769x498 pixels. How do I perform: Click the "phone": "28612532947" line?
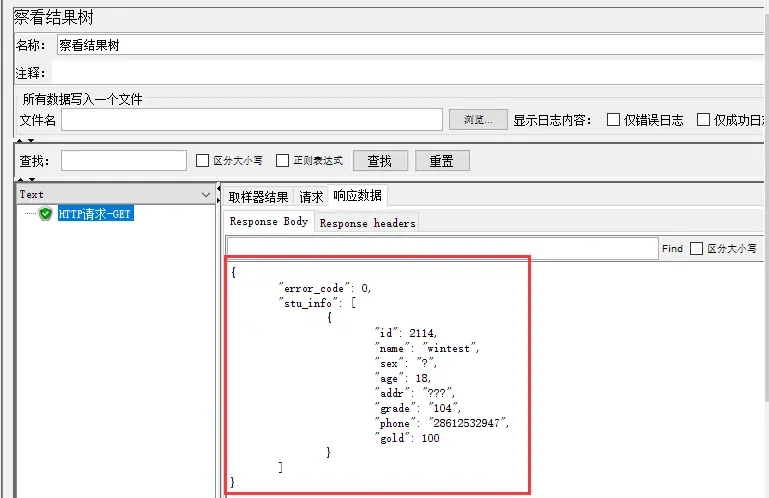click(442, 423)
